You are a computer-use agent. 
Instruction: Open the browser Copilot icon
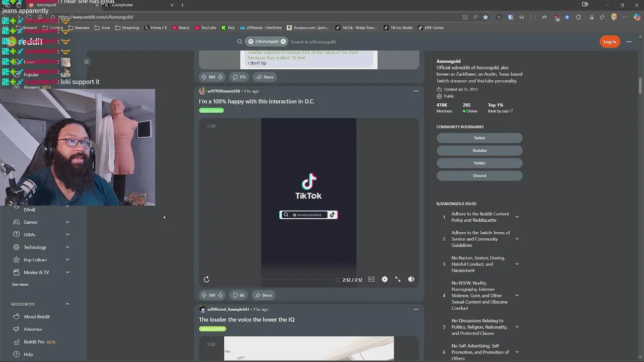637,17
